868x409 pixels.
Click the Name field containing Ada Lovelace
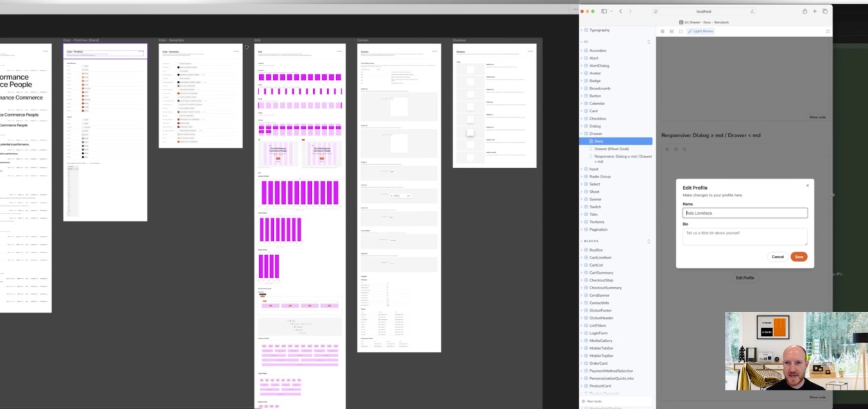744,212
